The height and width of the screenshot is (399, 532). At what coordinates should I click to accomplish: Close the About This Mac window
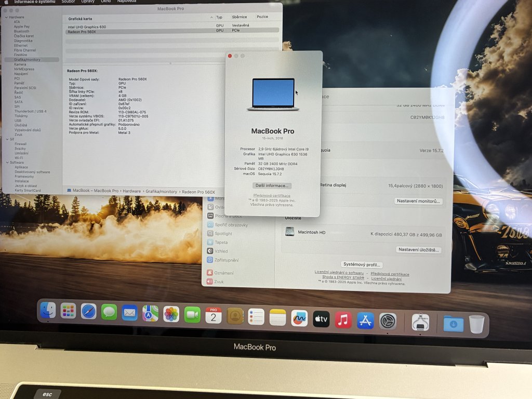pos(230,56)
